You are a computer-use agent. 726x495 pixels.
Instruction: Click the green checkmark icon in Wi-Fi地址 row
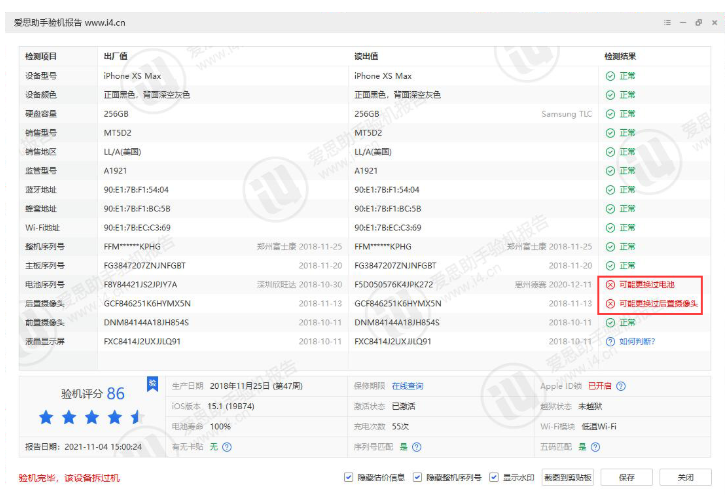pos(610,228)
